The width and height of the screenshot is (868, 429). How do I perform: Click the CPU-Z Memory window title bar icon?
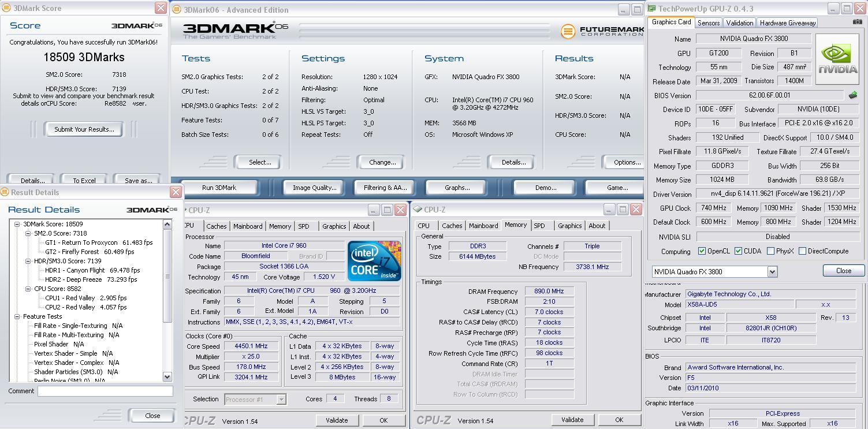click(418, 210)
